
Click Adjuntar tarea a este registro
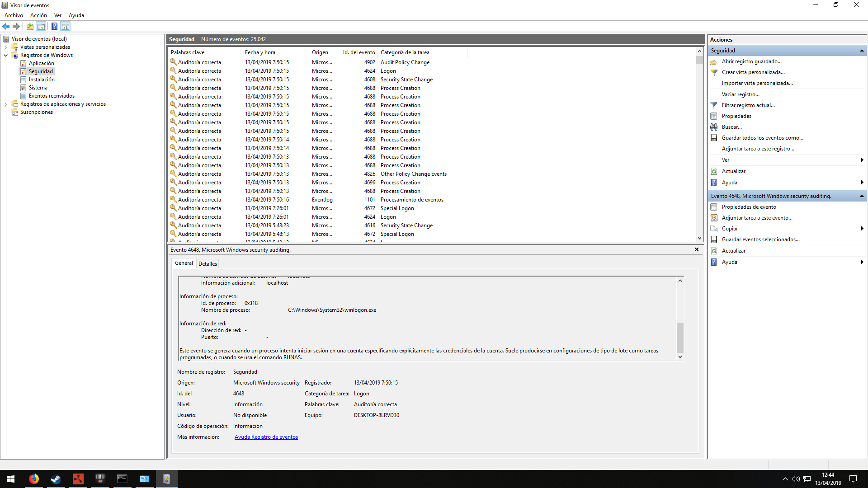pyautogui.click(x=758, y=149)
